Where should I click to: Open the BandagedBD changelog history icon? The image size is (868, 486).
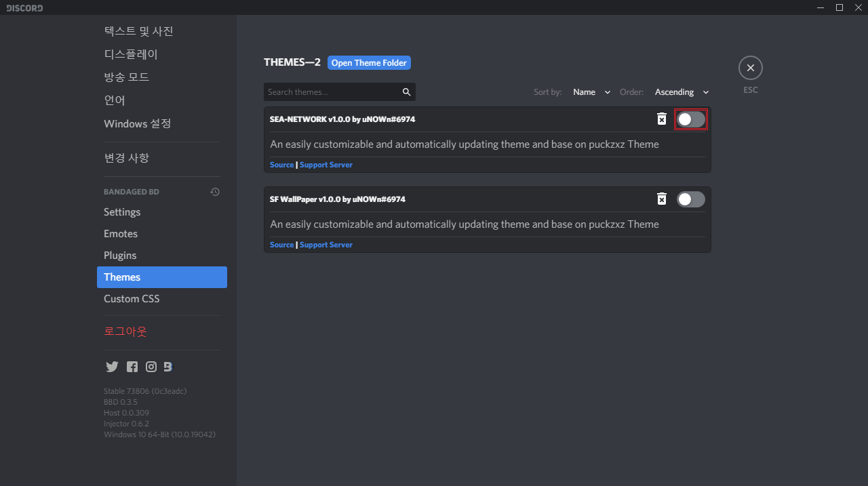pyautogui.click(x=215, y=192)
